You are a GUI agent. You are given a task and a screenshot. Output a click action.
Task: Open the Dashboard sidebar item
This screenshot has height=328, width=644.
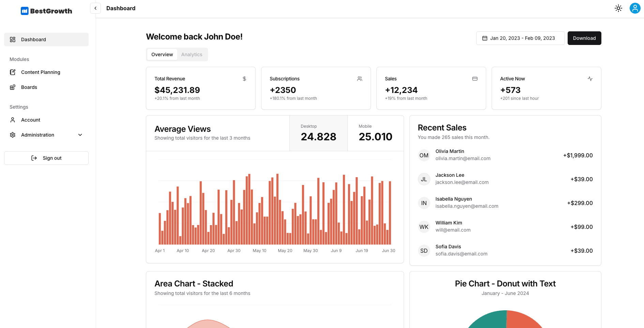coord(46,40)
